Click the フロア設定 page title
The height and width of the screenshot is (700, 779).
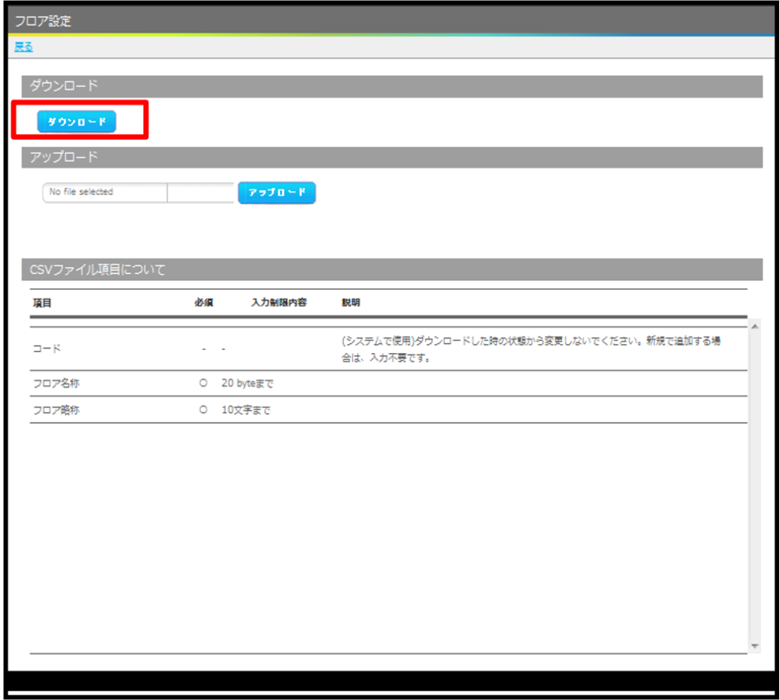pyautogui.click(x=43, y=21)
